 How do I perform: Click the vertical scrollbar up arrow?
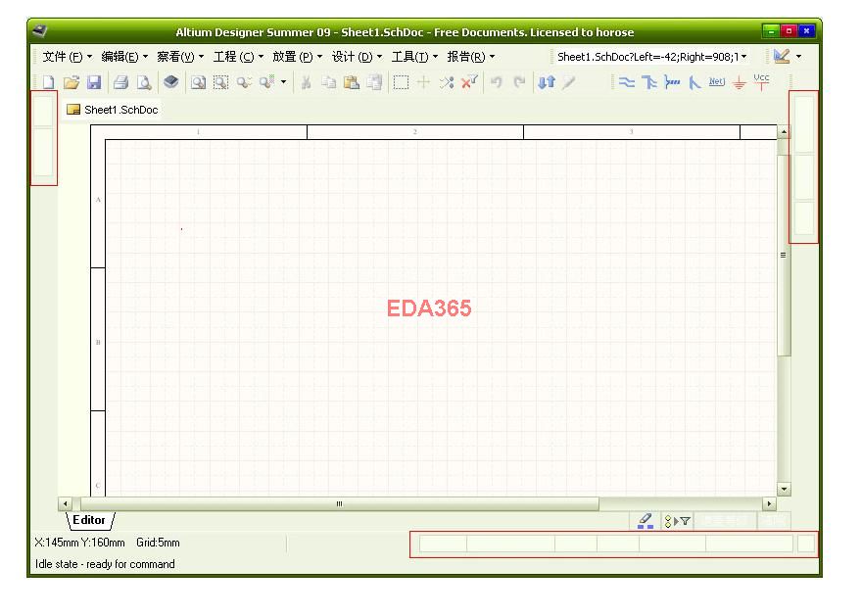[x=785, y=132]
